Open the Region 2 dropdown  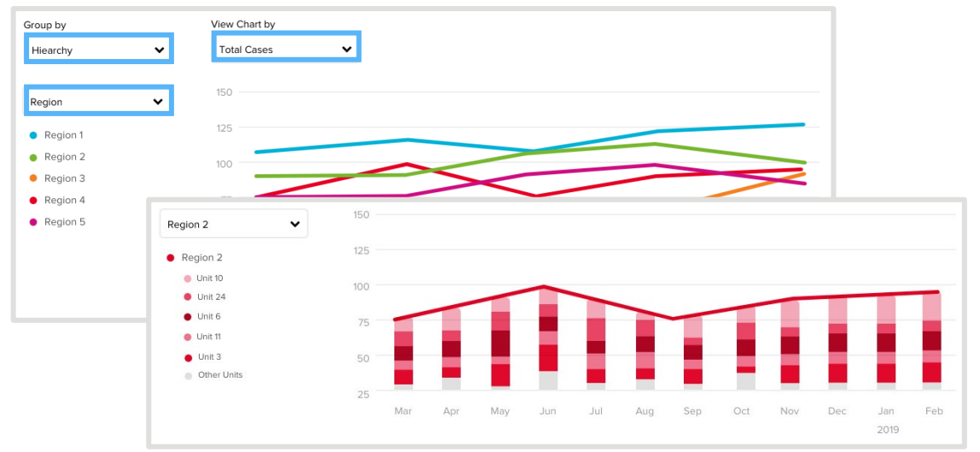click(233, 225)
